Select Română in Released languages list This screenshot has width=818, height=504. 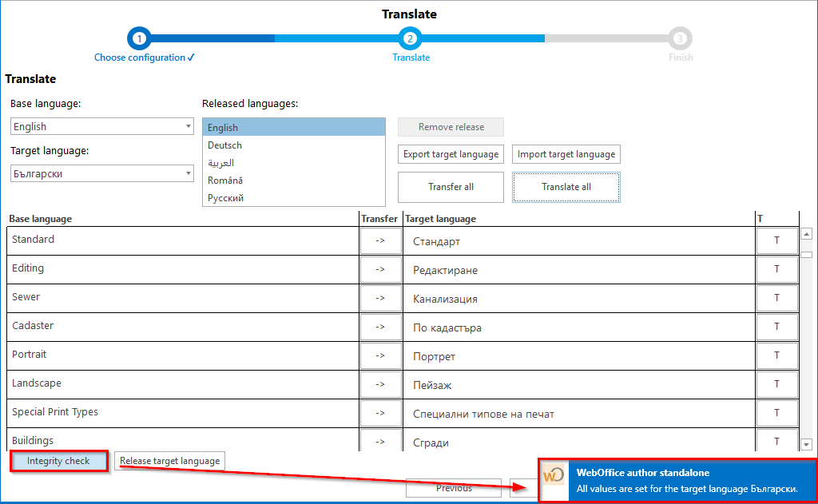click(x=294, y=180)
